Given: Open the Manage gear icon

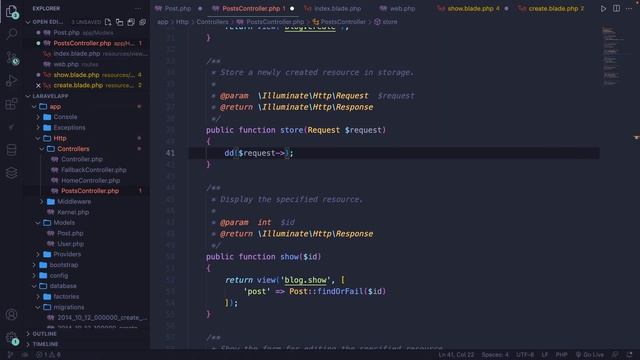Looking at the screenshot, I should 11,338.
